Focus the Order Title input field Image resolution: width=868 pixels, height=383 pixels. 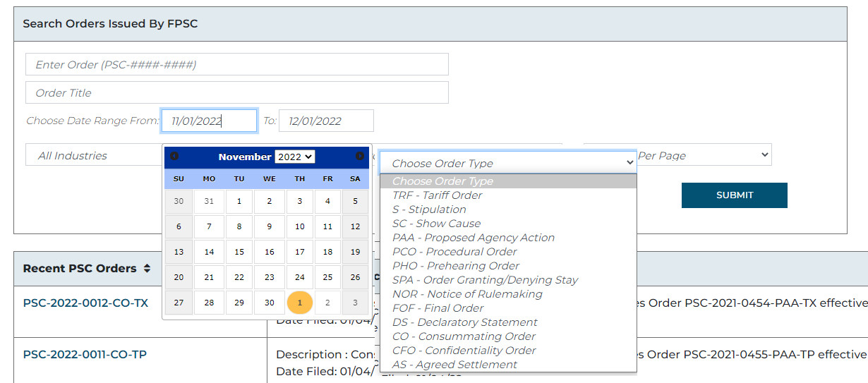237,92
